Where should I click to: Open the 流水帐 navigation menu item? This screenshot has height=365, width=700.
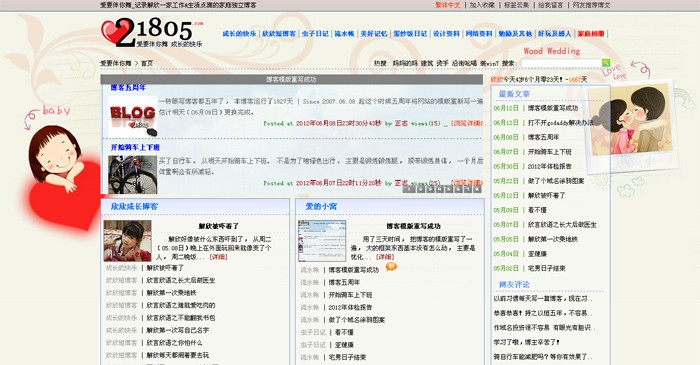pos(344,33)
